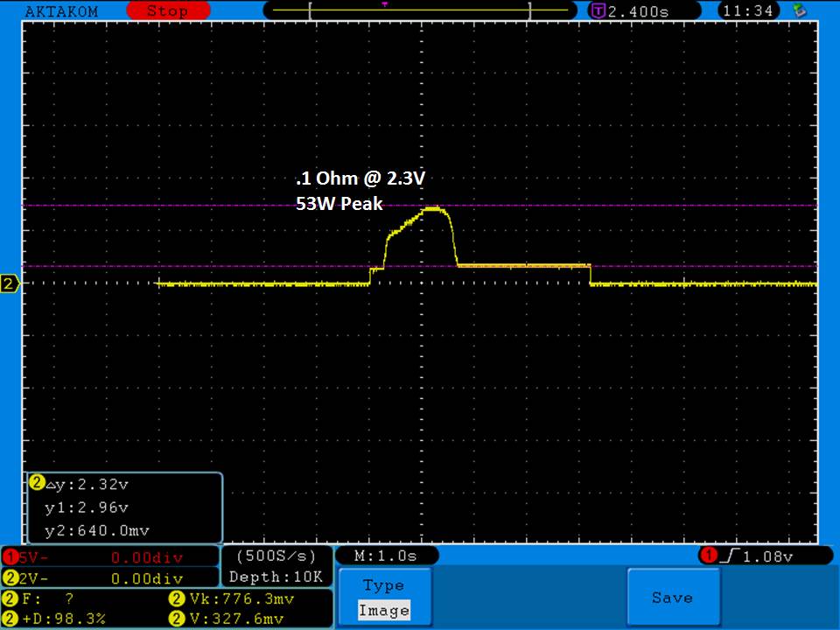
Task: Open the Depth:10K memory depth setting
Action: (x=276, y=577)
